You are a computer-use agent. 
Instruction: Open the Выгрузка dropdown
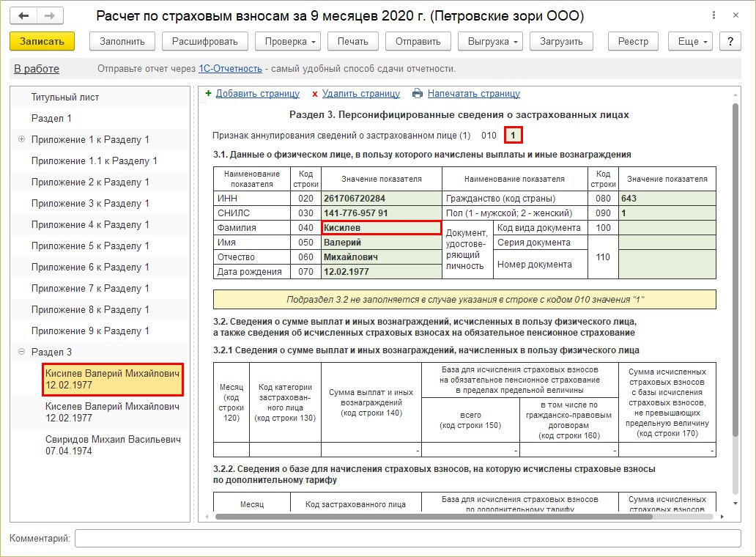click(x=492, y=42)
